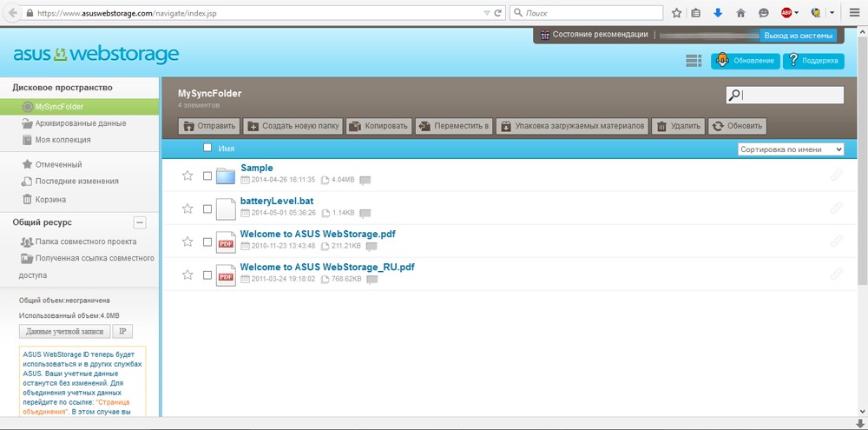
Task: Open comments bubble for batteryLevel.bat
Action: click(365, 214)
